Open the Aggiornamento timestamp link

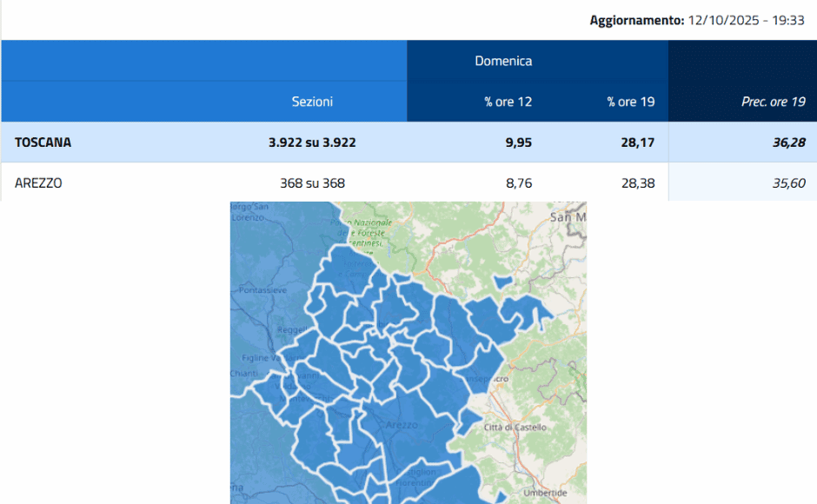click(701, 18)
